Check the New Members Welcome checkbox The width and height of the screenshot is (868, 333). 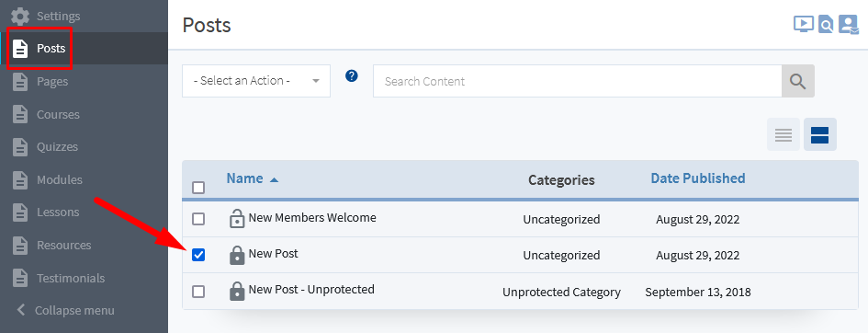click(x=198, y=219)
